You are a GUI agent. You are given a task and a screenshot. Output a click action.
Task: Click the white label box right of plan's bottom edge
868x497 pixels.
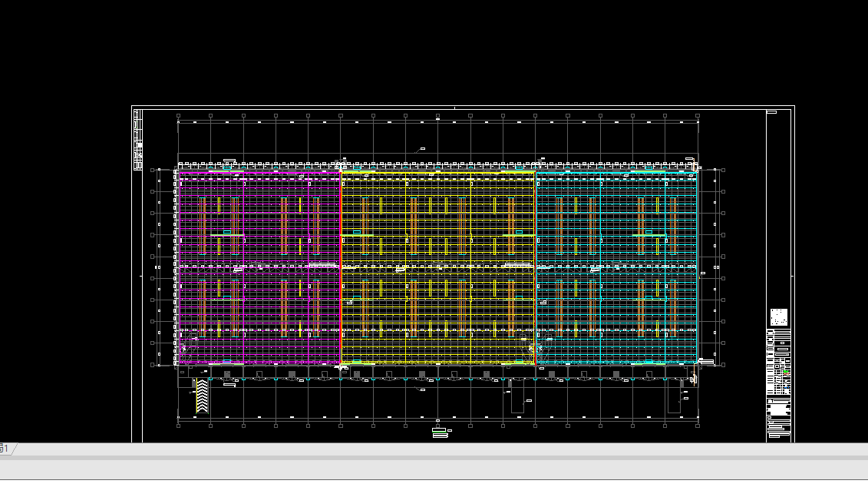point(706,362)
